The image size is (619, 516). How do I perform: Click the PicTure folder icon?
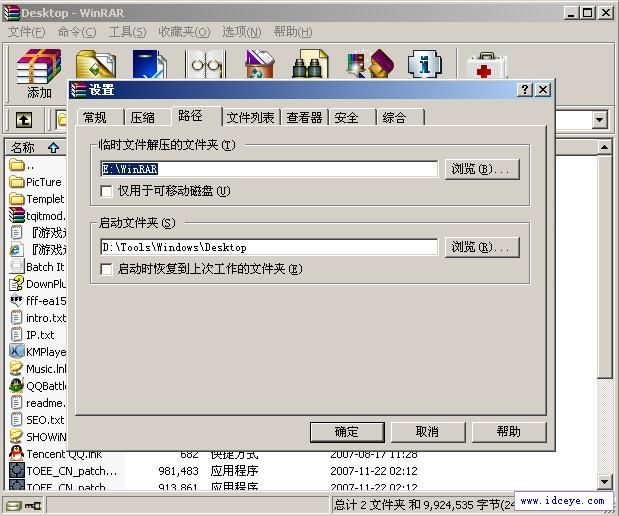tap(17, 182)
